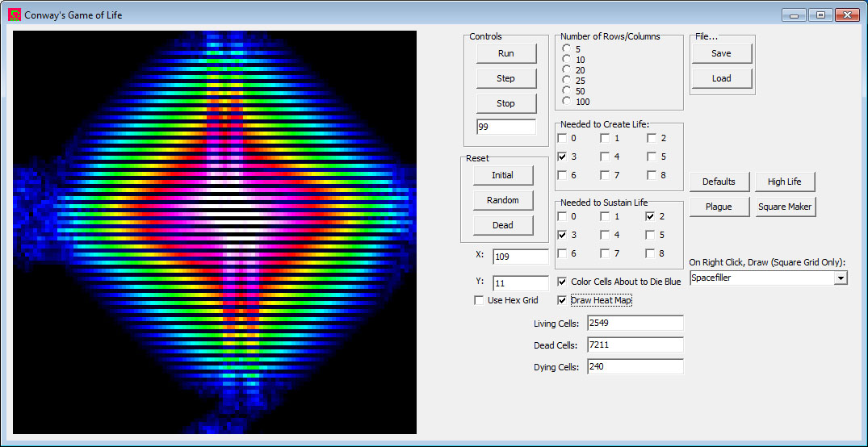
Task: Check 6 under Needed to Sustain Life
Action: tap(562, 253)
